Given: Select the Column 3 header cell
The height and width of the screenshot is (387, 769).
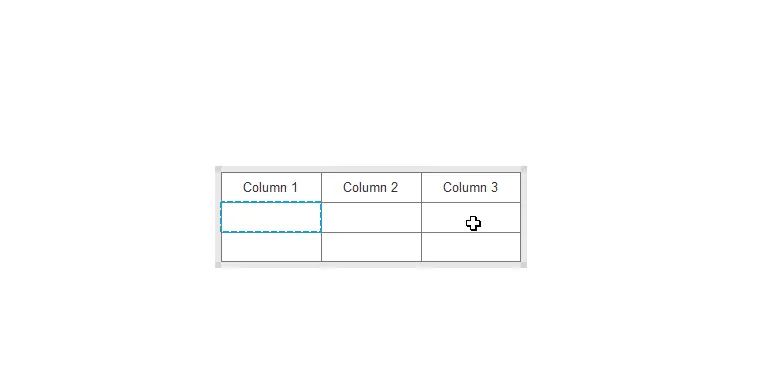Looking at the screenshot, I should click(471, 187).
